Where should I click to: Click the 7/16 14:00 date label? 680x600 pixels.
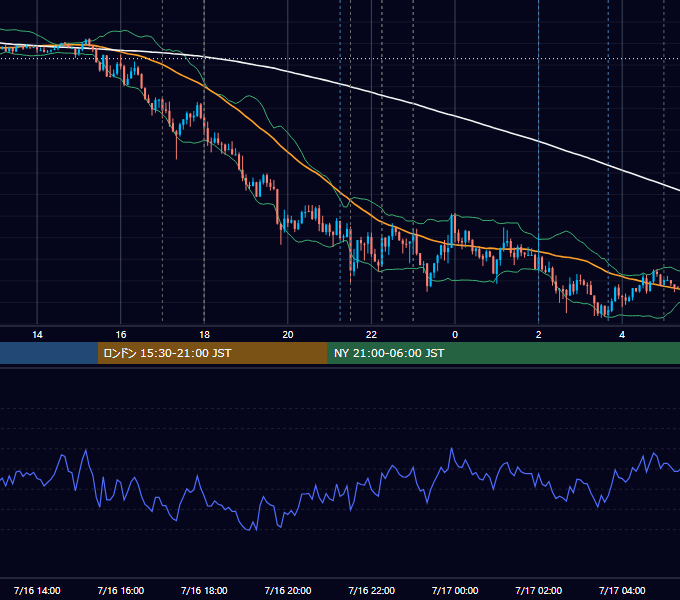pyautogui.click(x=37, y=590)
